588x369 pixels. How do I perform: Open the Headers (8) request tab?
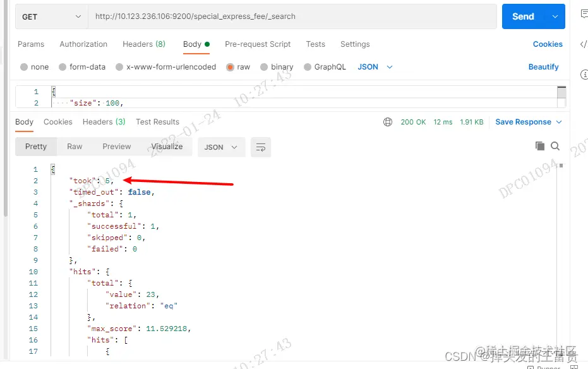(x=144, y=44)
